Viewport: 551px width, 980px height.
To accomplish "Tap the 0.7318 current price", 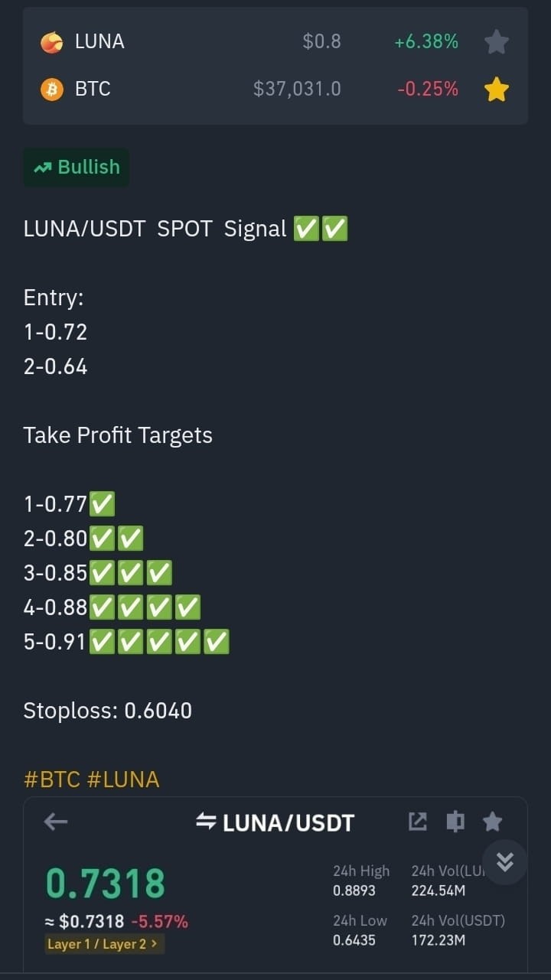I will [106, 884].
